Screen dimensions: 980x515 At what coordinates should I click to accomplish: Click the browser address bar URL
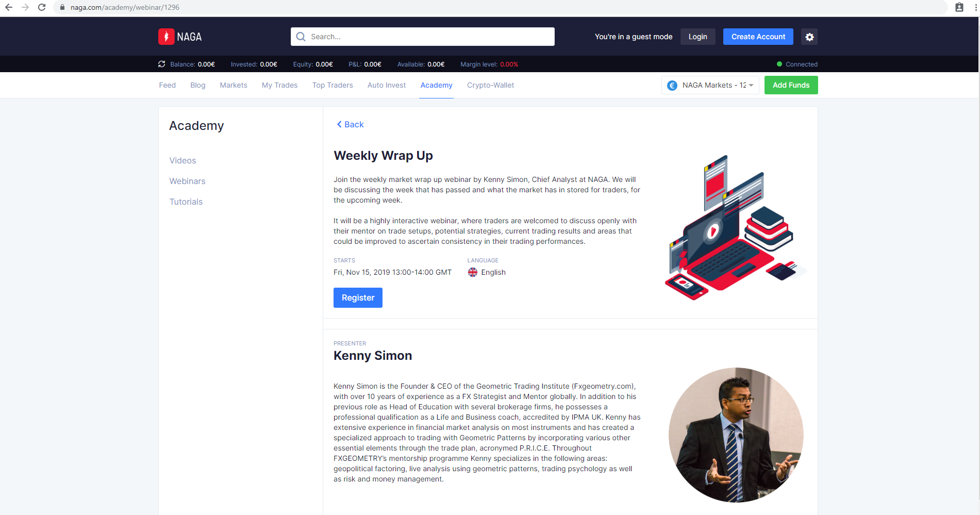click(x=125, y=7)
